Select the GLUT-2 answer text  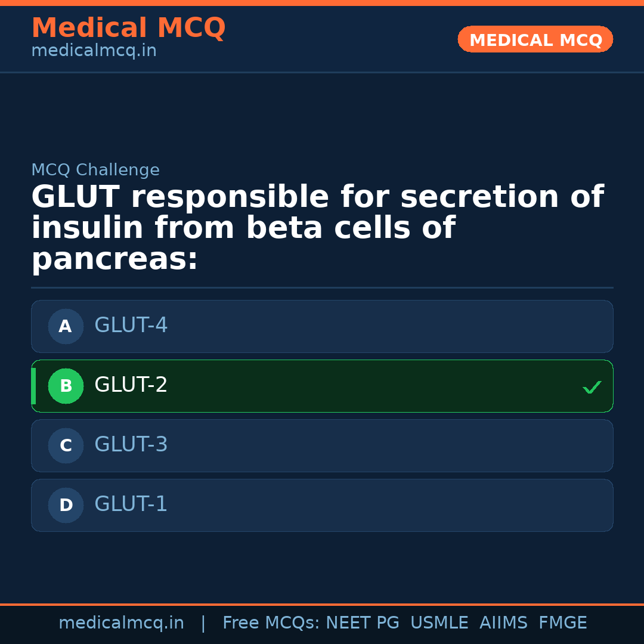(131, 385)
